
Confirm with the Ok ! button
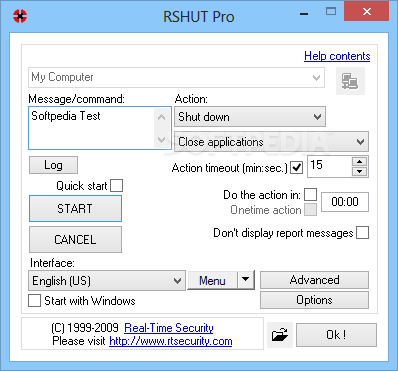click(336, 335)
